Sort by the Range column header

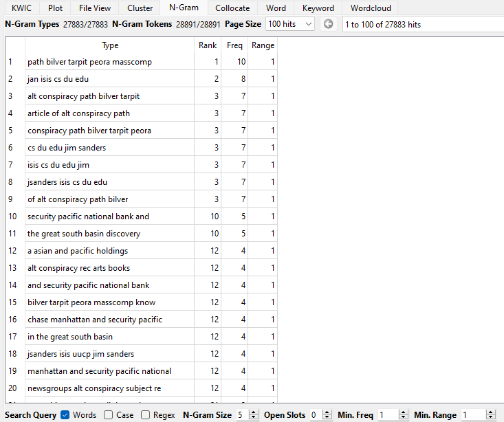pos(263,45)
